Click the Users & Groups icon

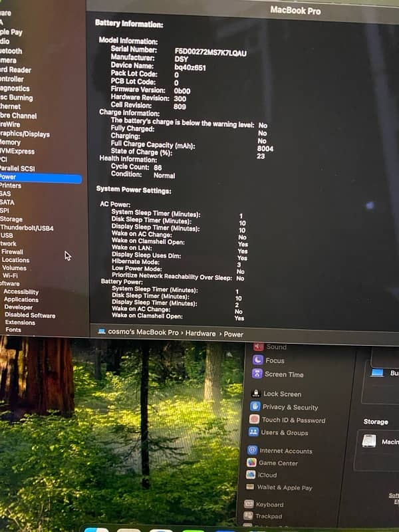point(254,432)
